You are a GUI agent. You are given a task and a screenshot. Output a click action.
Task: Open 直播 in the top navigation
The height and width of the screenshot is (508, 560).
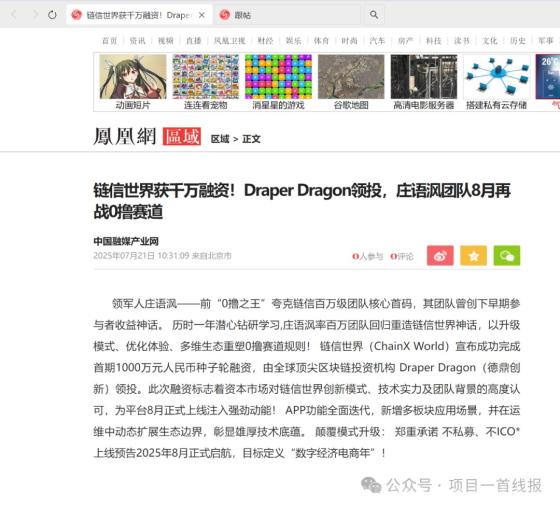click(x=194, y=41)
